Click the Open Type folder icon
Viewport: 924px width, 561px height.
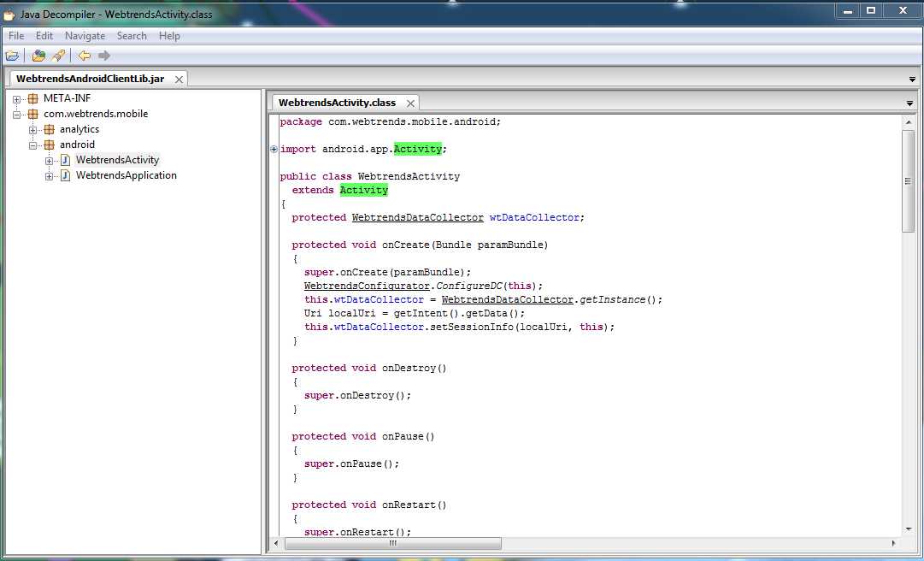click(39, 56)
